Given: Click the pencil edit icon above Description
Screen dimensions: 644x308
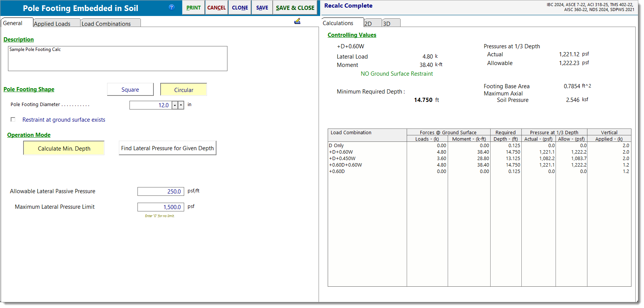Looking at the screenshot, I should [297, 21].
